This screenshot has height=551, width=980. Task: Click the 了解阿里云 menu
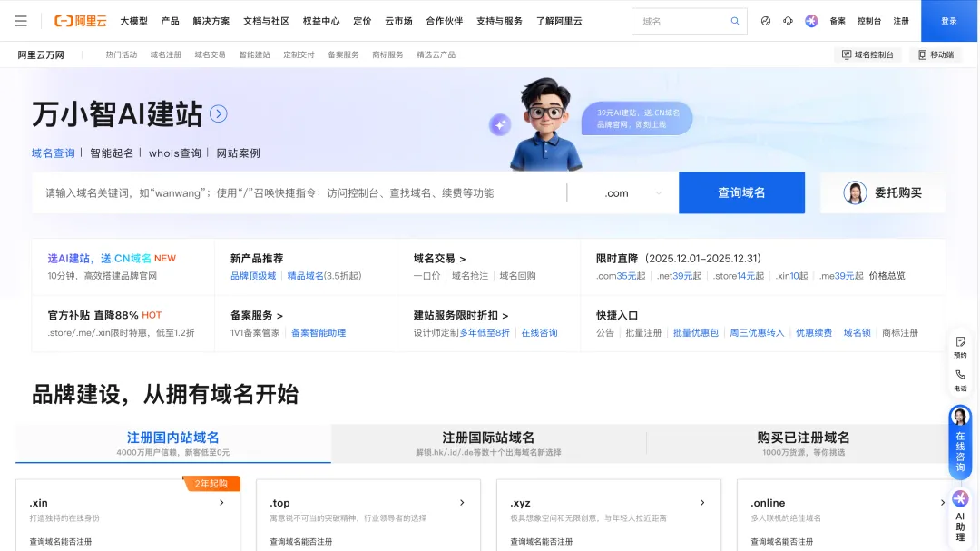pos(559,21)
